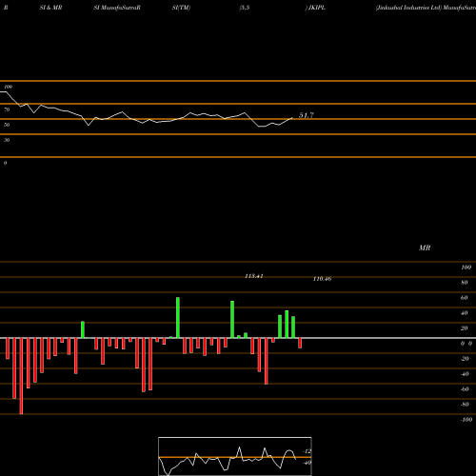
Task: Click the MR panel title label
Action: (425, 248)
